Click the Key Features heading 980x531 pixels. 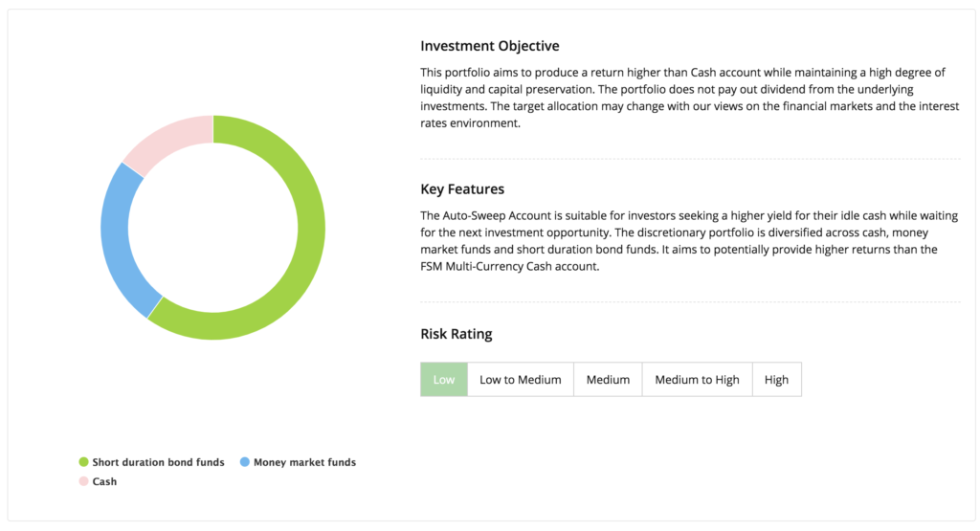click(x=462, y=188)
